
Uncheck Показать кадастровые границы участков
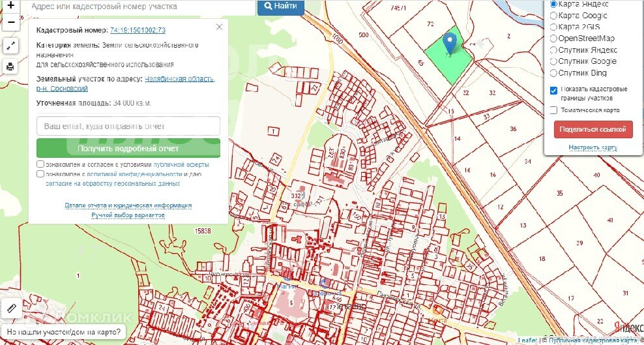553,91
